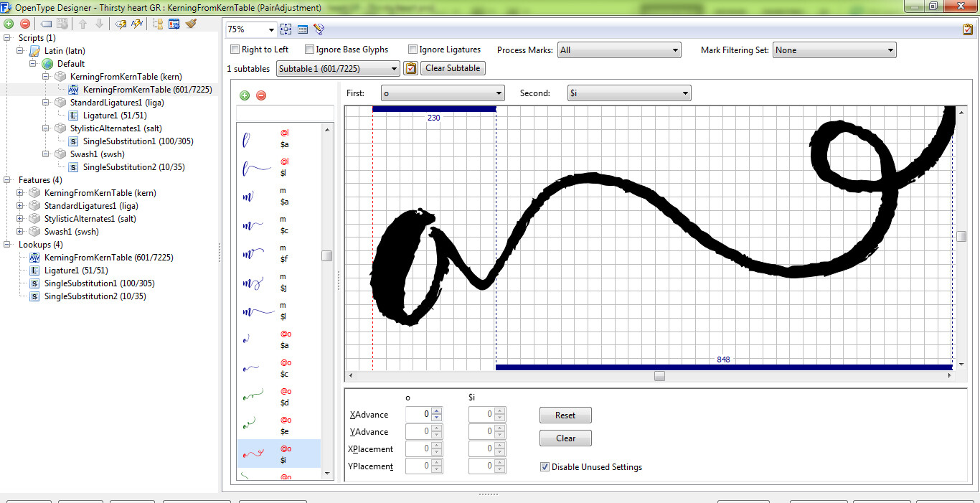Click the pair list scrollbar thumb
Screen dimensions: 980x503
point(327,256)
